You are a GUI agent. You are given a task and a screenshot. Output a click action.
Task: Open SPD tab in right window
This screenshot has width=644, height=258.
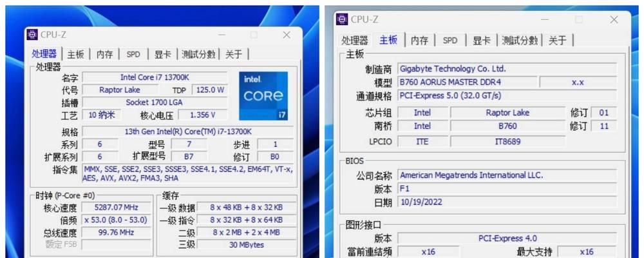(450, 41)
